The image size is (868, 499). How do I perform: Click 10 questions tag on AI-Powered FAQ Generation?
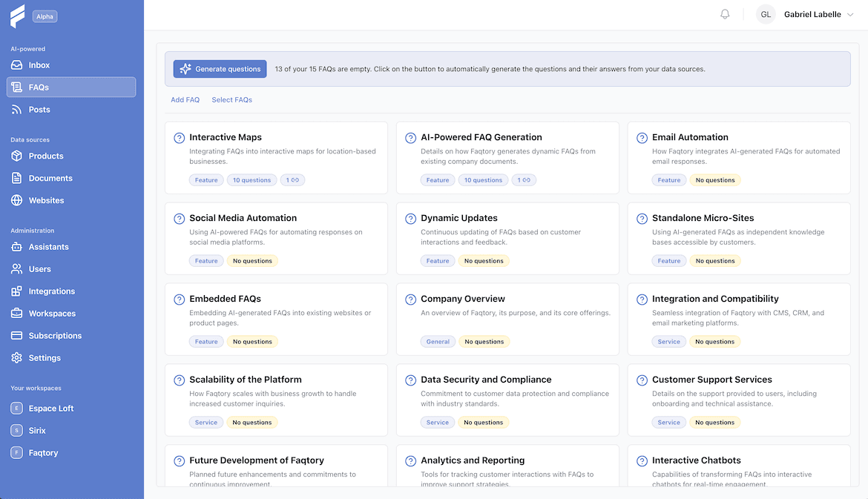tap(483, 179)
